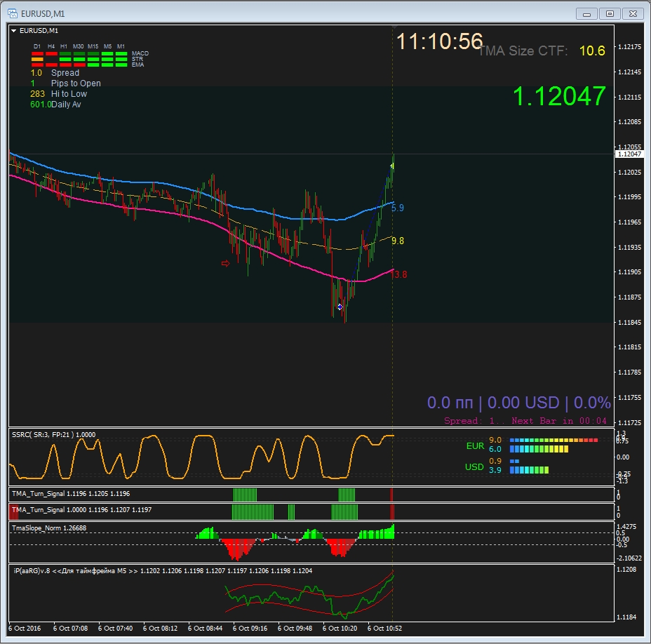Minimize the EURUSD,M1 chart window
This screenshot has width=651, height=644.
[x=586, y=14]
